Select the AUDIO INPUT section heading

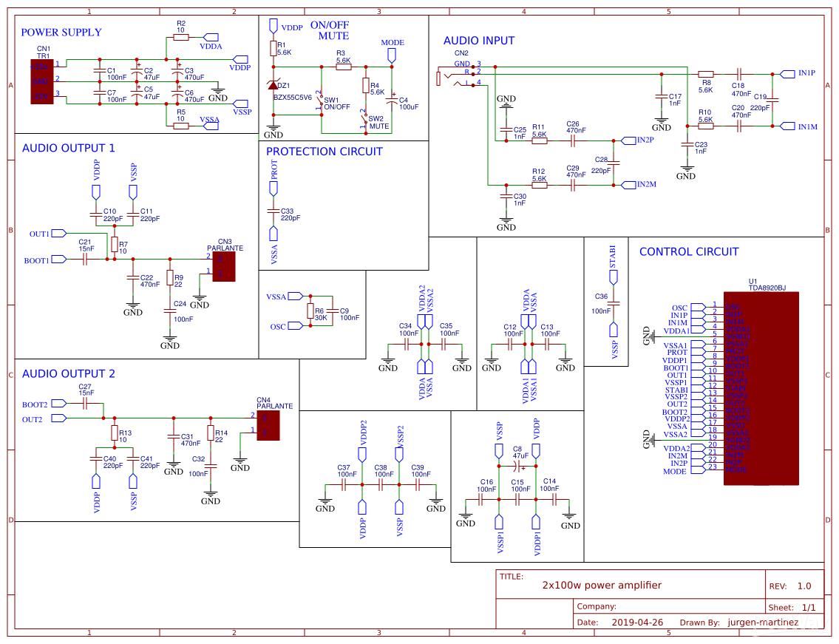coord(478,41)
